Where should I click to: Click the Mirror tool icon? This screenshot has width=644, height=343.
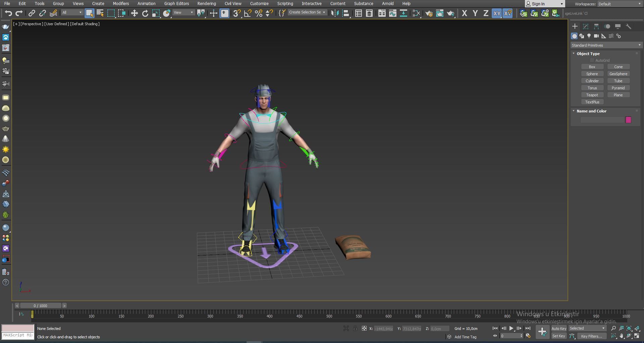pyautogui.click(x=334, y=13)
